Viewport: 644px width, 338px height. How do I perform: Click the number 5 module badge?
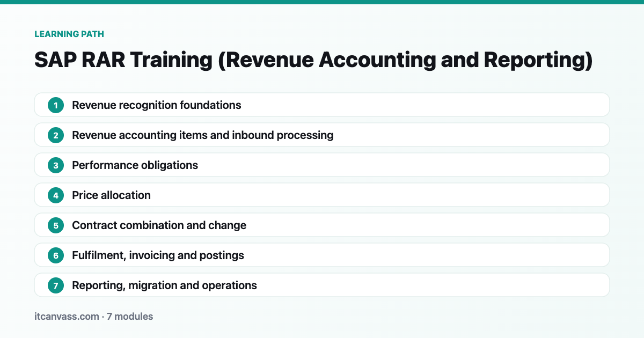pyautogui.click(x=56, y=225)
